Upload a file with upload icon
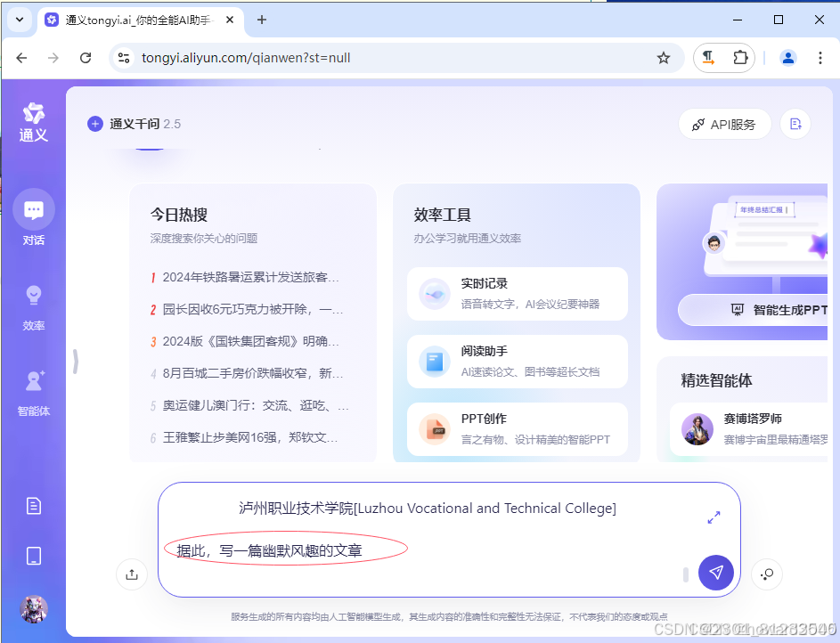 132,574
